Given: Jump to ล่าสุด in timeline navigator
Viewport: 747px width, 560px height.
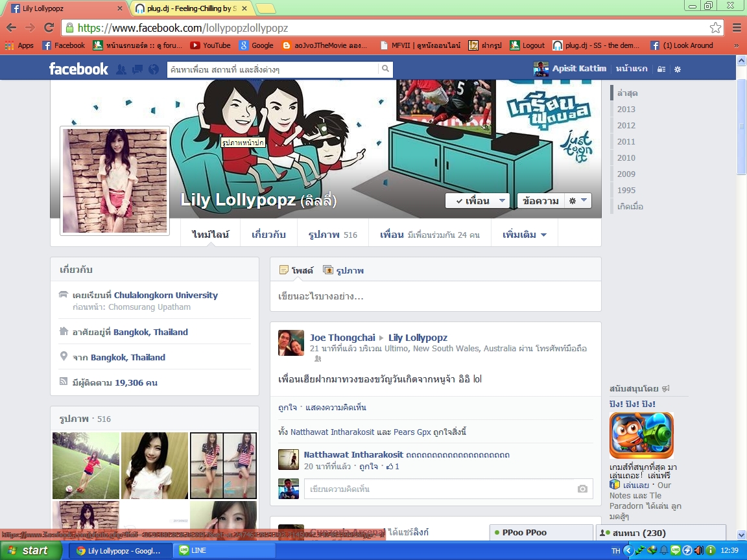Looking at the screenshot, I should coord(627,93).
